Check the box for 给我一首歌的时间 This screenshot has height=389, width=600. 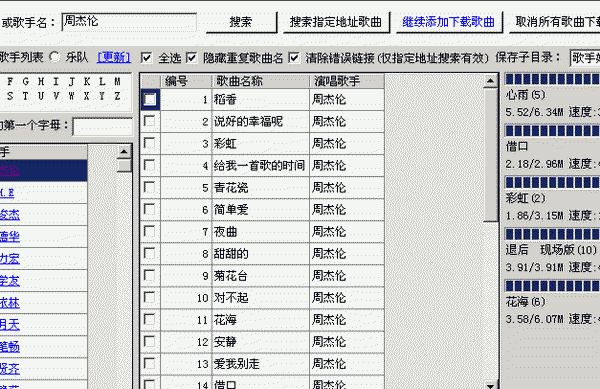point(150,165)
